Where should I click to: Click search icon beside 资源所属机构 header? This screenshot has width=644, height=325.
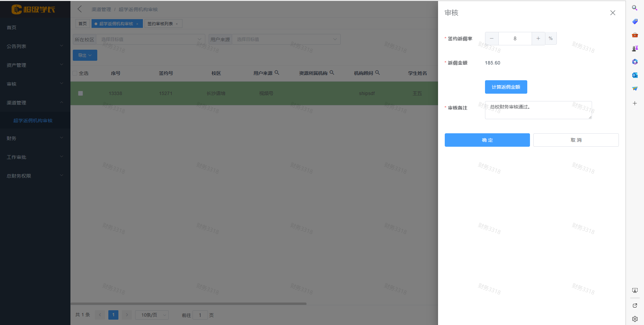[332, 73]
